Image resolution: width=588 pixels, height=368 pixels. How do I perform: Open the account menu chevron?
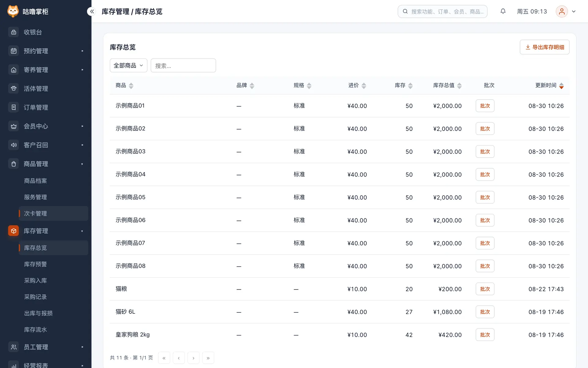pyautogui.click(x=574, y=11)
